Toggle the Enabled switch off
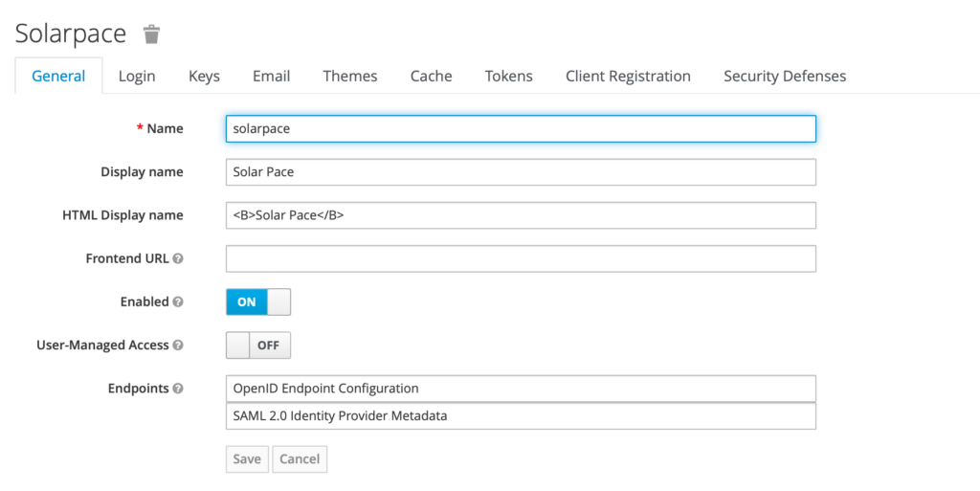Screen dimensions: 980x491 (258, 301)
